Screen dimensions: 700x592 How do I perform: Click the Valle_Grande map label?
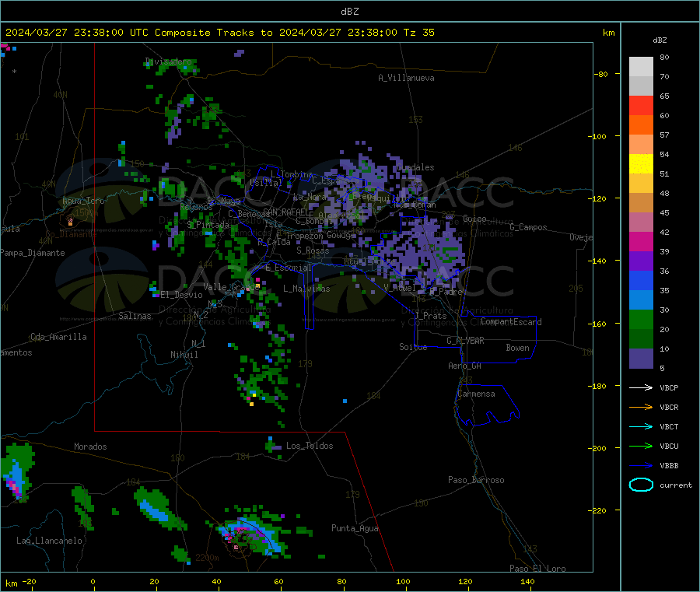click(231, 286)
